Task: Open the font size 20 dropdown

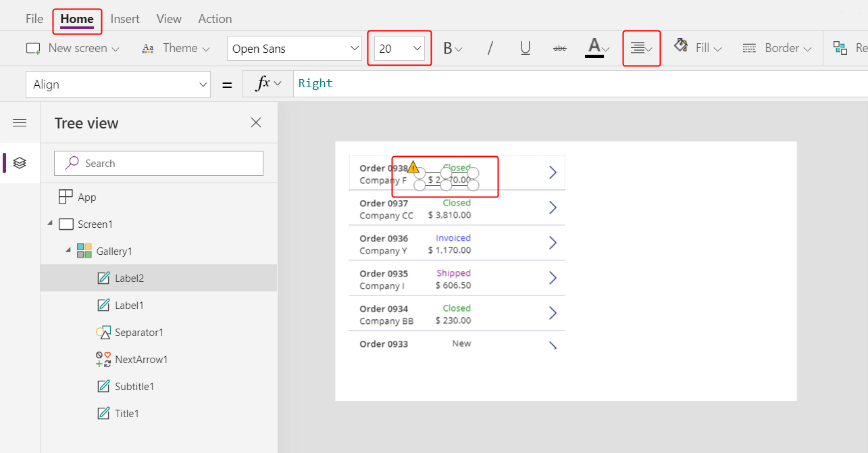Action: click(400, 49)
